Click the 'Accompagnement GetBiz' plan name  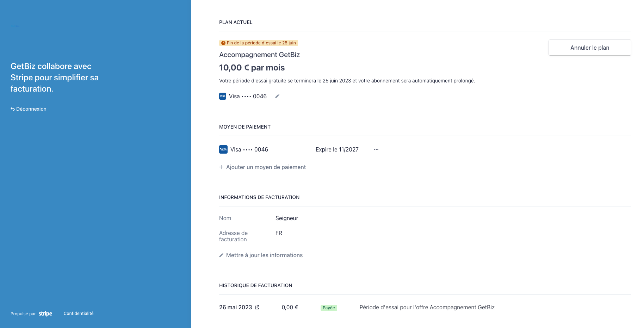pos(259,55)
